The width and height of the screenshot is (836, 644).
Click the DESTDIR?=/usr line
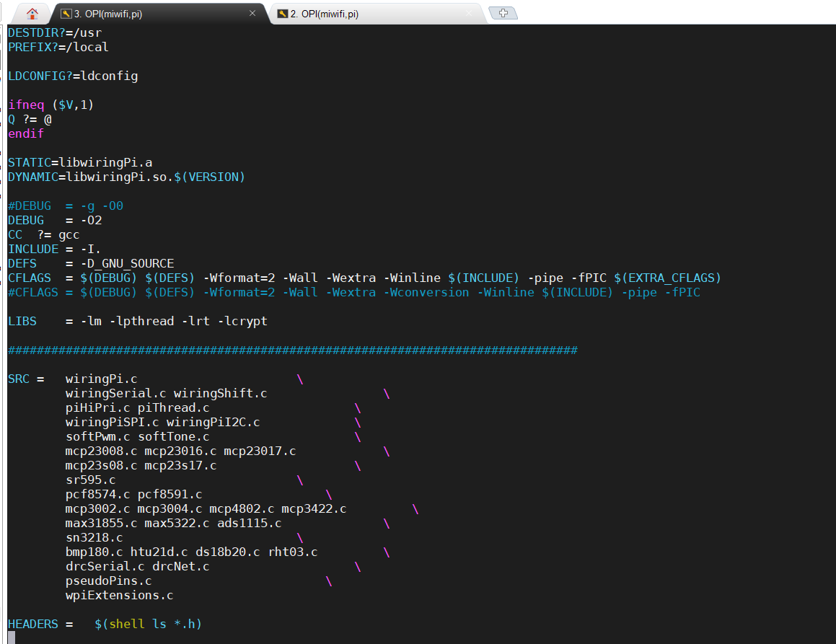pos(55,32)
